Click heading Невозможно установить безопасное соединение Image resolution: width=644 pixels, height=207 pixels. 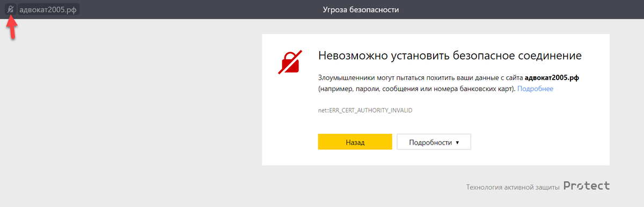[450, 55]
